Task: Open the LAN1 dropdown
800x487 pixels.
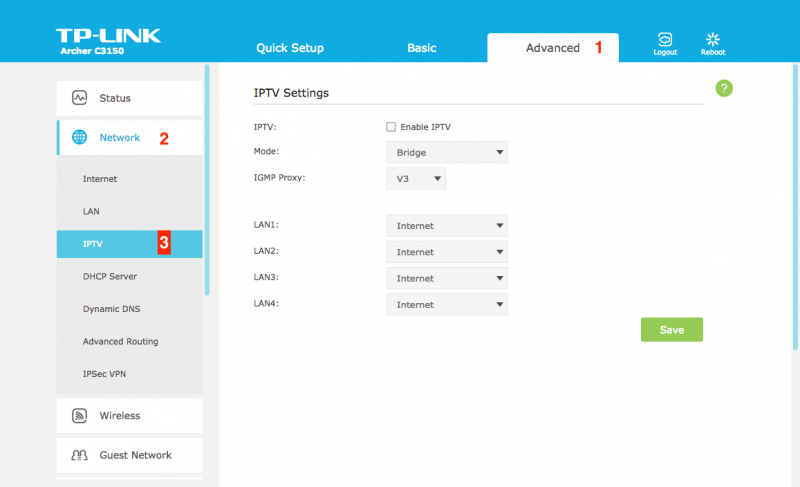Action: coord(447,225)
